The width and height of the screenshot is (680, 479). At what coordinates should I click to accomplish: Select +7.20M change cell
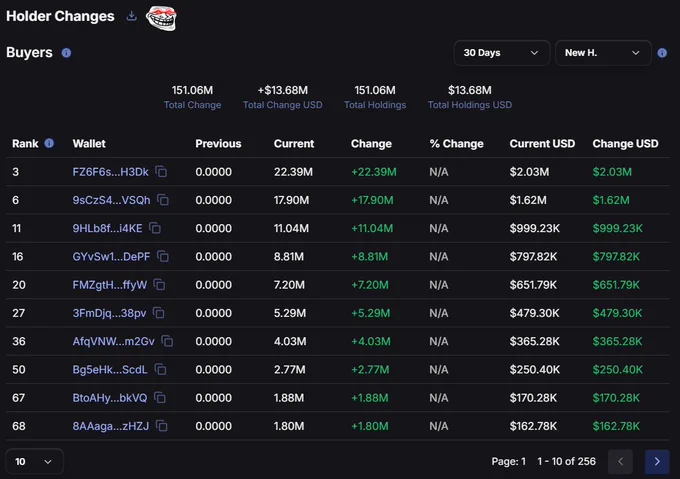[370, 285]
